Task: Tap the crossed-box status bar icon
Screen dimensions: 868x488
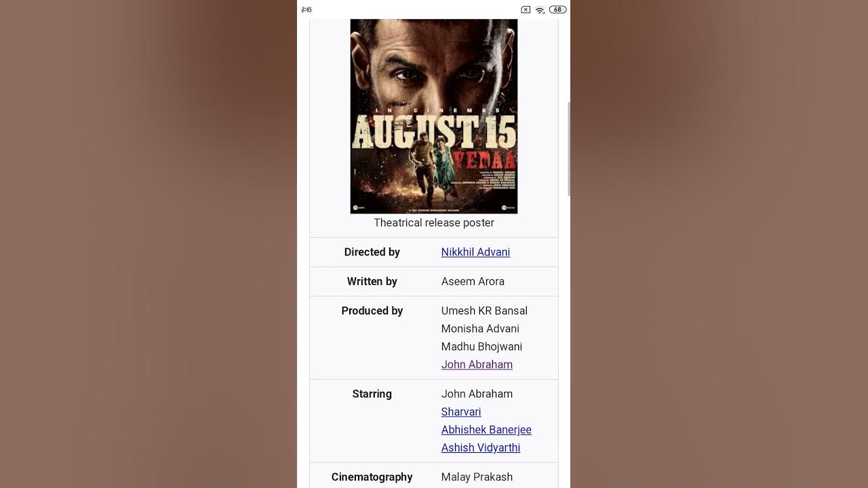Action: click(526, 9)
